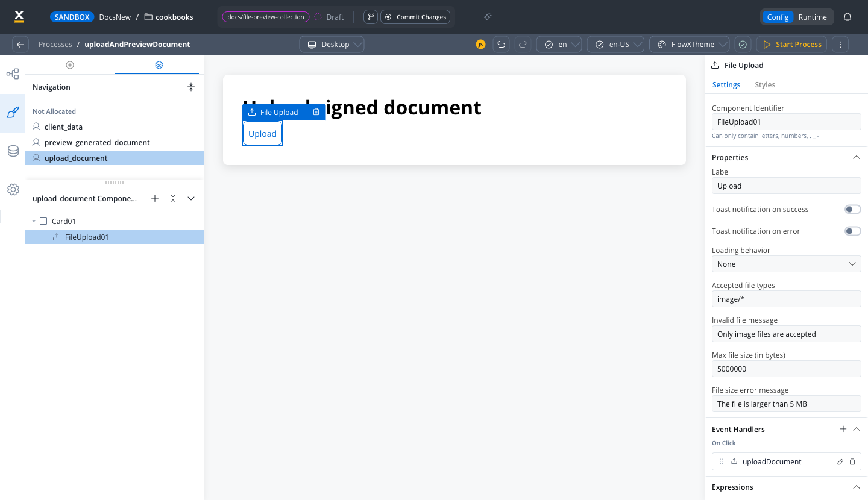
Task: Select the UI designer brush icon
Action: (x=13, y=112)
